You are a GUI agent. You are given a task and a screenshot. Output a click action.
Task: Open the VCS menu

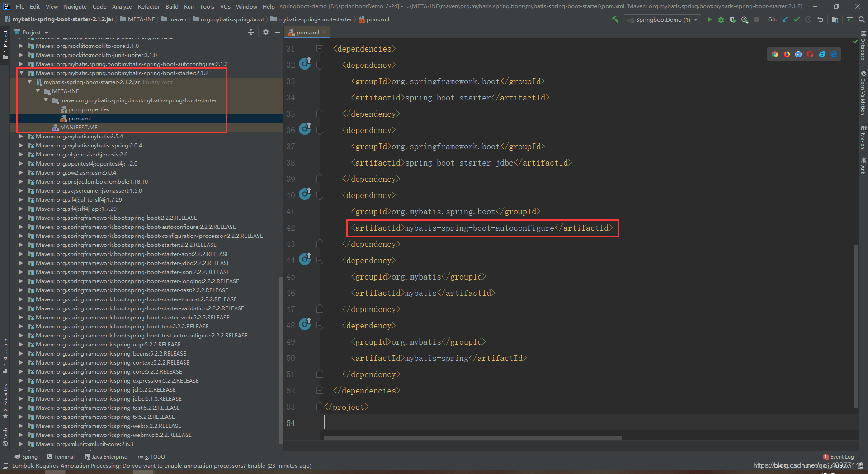[225, 6]
